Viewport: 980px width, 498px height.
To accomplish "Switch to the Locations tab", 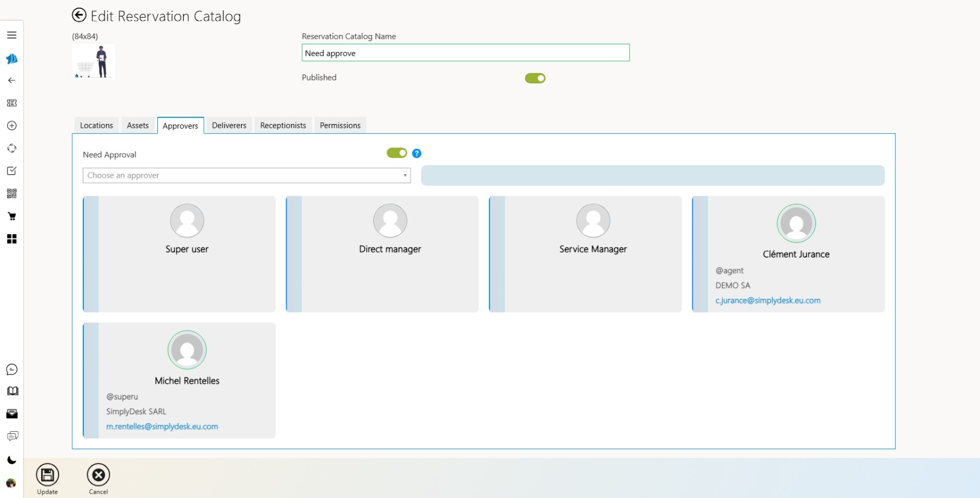I will point(96,126).
